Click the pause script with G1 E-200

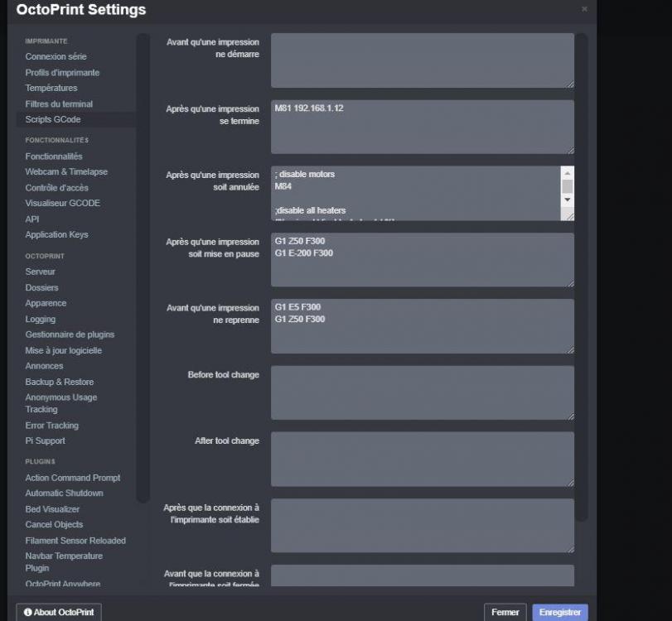(422, 259)
